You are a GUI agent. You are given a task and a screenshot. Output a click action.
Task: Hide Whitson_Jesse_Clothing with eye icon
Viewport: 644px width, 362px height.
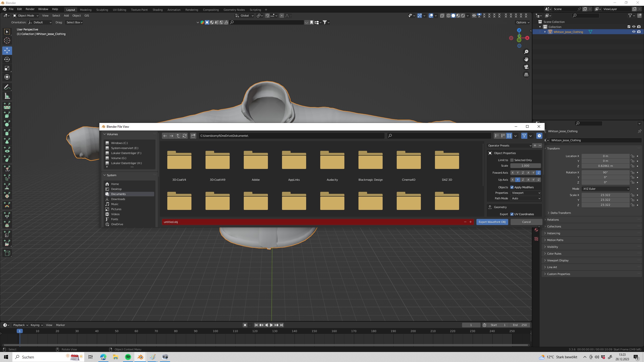[634, 32]
